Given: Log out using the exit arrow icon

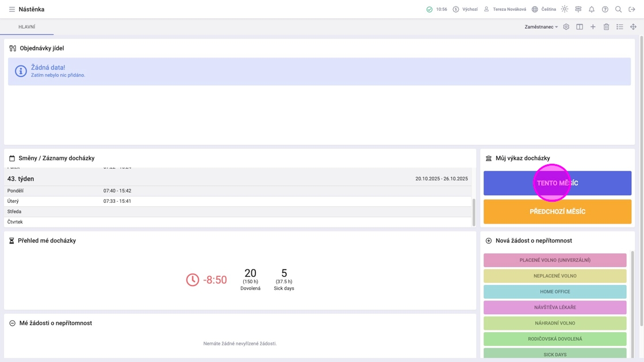Looking at the screenshot, I should pyautogui.click(x=632, y=9).
